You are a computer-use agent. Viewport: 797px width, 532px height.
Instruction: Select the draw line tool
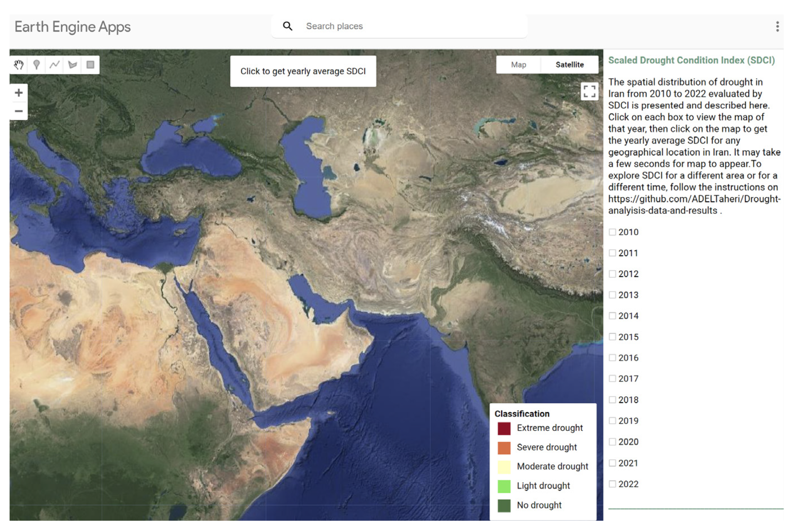point(54,65)
